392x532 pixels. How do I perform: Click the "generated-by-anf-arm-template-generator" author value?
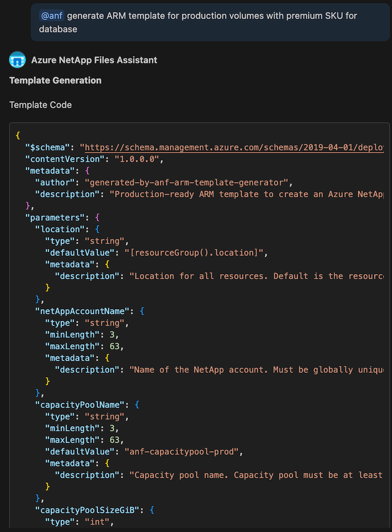pos(188,183)
